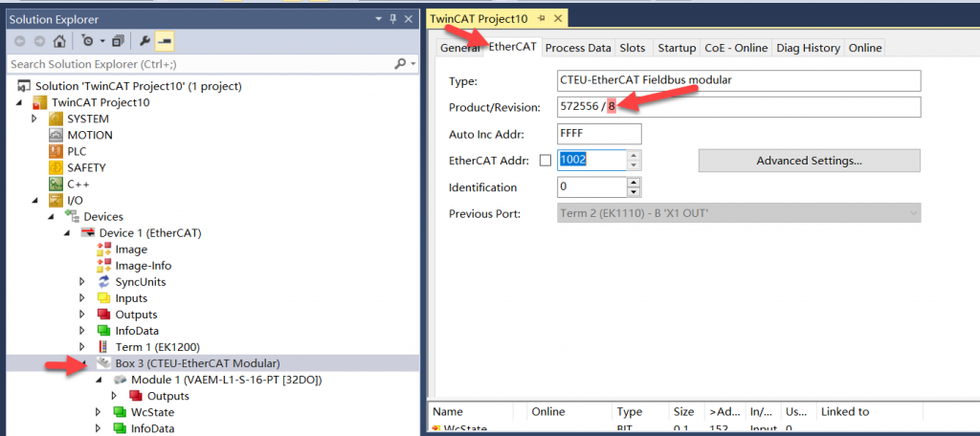Decrease Identification value with down spinner
The height and width of the screenshot is (436, 980).
(x=635, y=192)
